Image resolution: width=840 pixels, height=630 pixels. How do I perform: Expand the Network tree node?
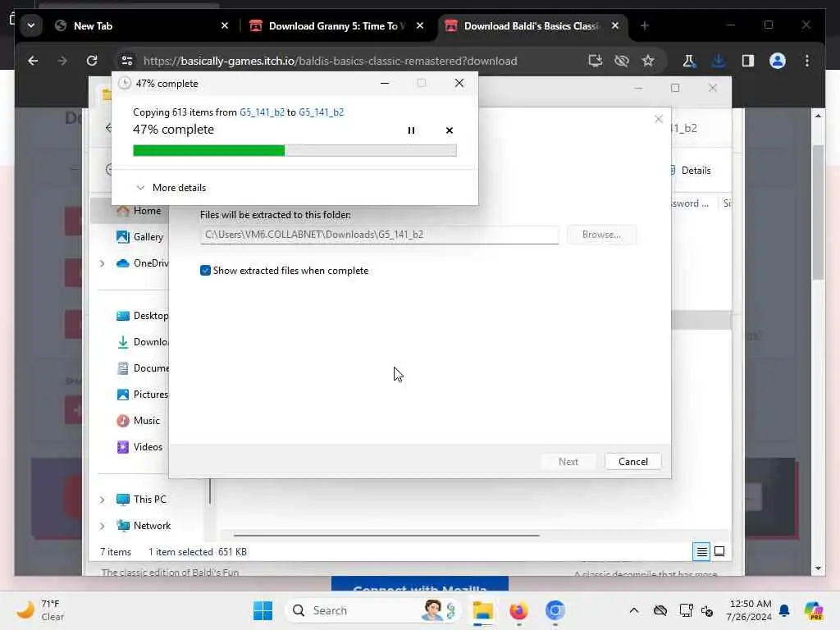(x=102, y=526)
